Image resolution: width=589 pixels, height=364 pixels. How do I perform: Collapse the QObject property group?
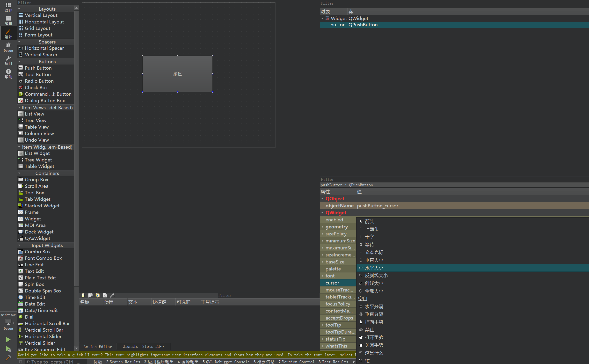click(322, 199)
